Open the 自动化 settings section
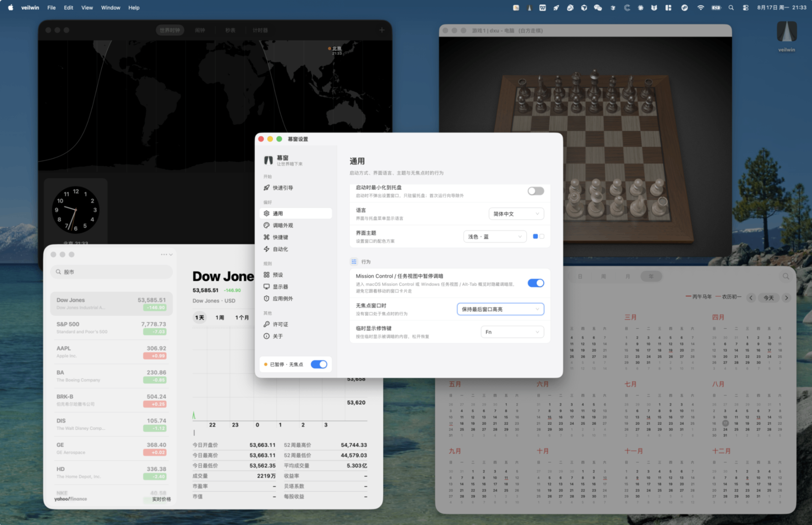Viewport: 812px width, 525px height. point(295,249)
